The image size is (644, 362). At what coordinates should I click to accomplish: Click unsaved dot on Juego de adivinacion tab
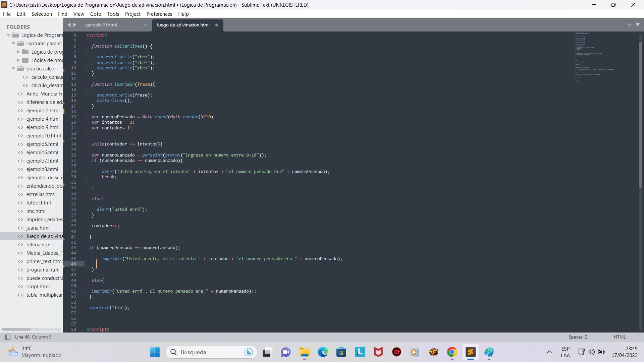[x=217, y=25]
